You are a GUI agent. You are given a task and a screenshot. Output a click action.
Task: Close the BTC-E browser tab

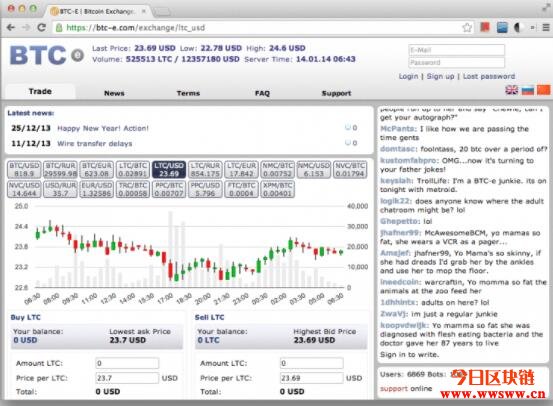click(x=144, y=11)
